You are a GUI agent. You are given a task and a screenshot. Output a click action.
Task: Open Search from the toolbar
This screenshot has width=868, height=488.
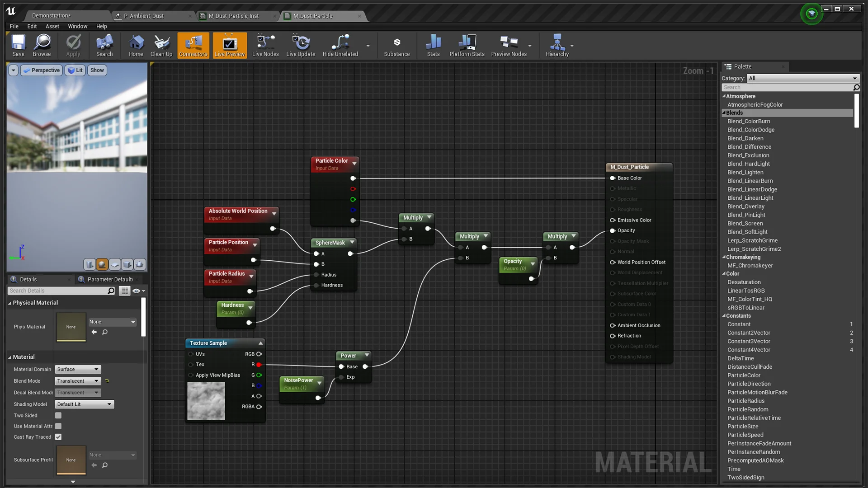(104, 45)
